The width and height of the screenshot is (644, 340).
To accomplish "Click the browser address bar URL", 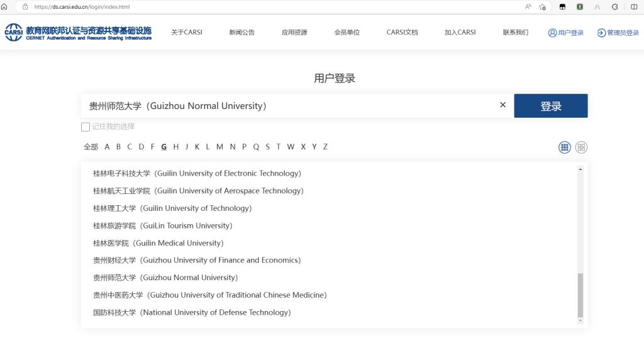I will (x=82, y=6).
